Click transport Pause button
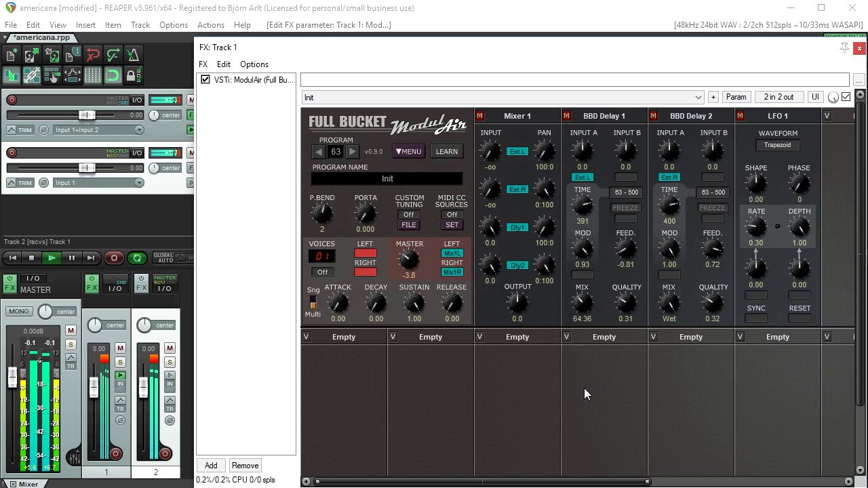868x488 pixels. click(71, 258)
